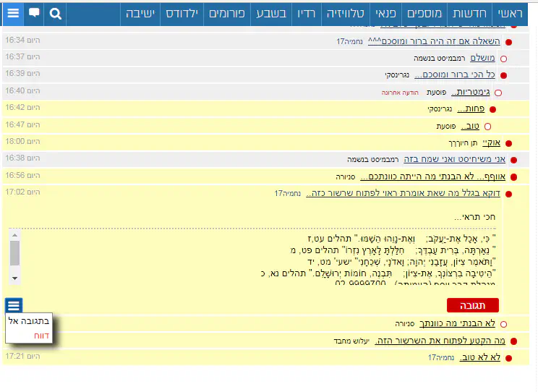Image resolution: width=538 pixels, height=392 pixels.
Task: Click hollow bullet beside טוב message
Action: pos(487,127)
